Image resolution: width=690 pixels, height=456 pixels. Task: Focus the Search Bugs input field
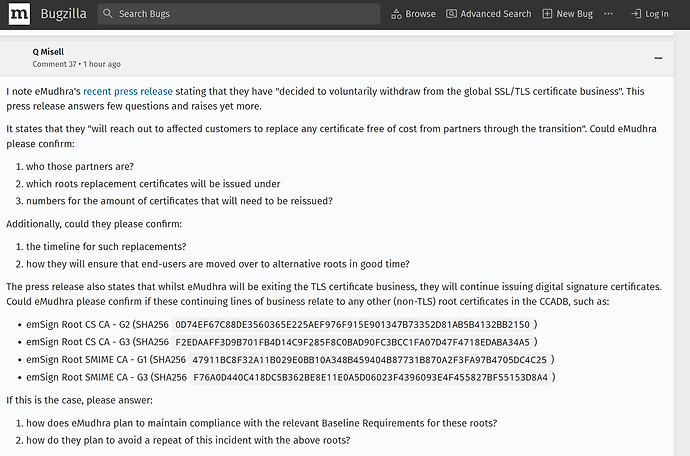pos(239,14)
